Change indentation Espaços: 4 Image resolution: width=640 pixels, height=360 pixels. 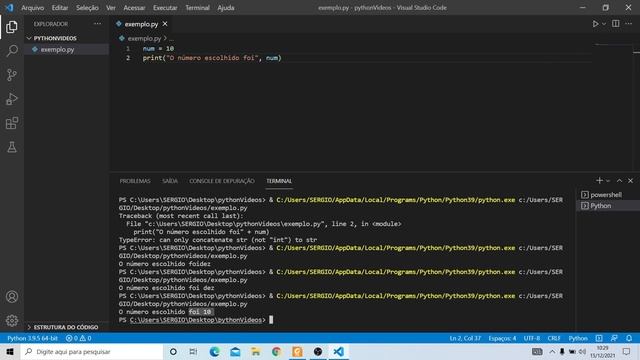(x=502, y=338)
